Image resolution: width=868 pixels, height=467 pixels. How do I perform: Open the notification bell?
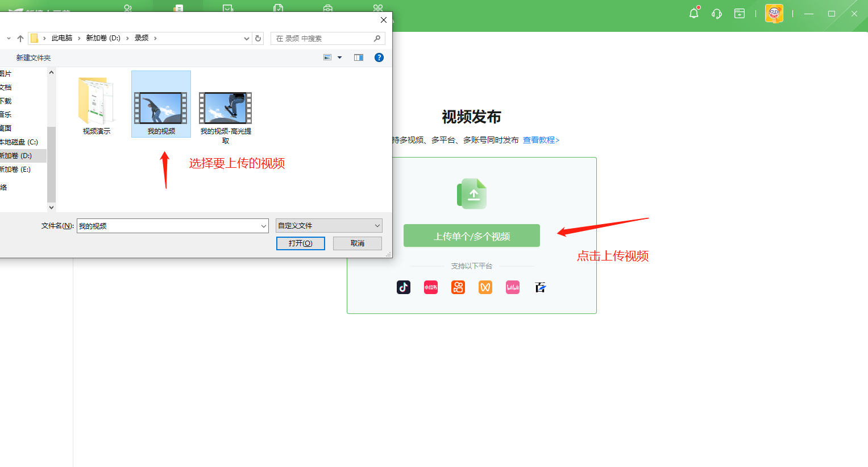(x=694, y=13)
